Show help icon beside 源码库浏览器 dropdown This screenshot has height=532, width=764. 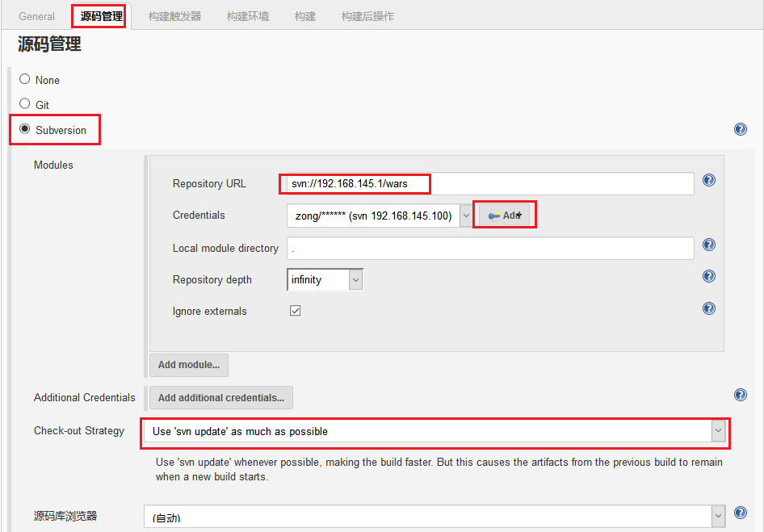click(740, 513)
